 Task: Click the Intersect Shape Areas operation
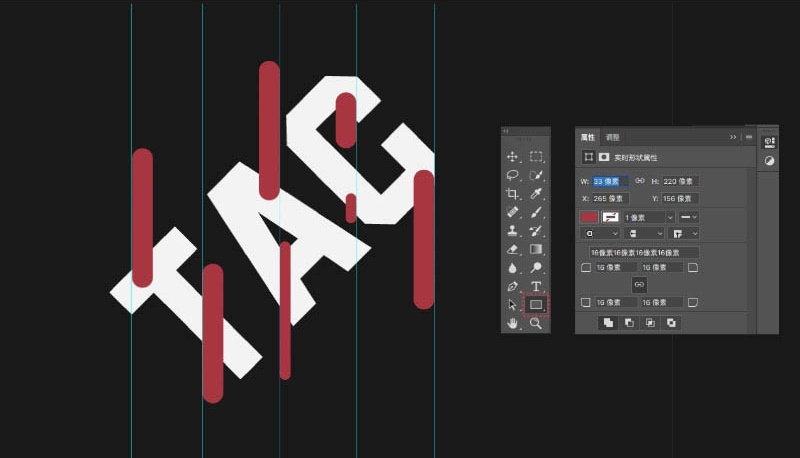650,323
